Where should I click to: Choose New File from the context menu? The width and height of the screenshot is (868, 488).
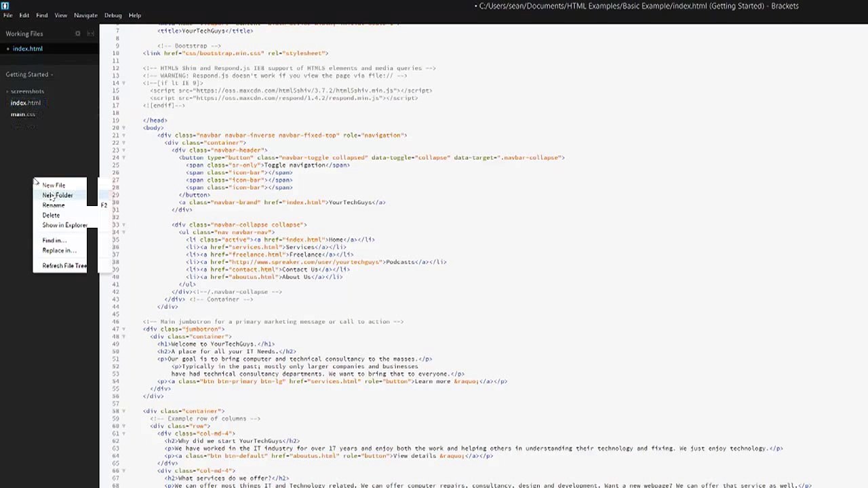[54, 185]
